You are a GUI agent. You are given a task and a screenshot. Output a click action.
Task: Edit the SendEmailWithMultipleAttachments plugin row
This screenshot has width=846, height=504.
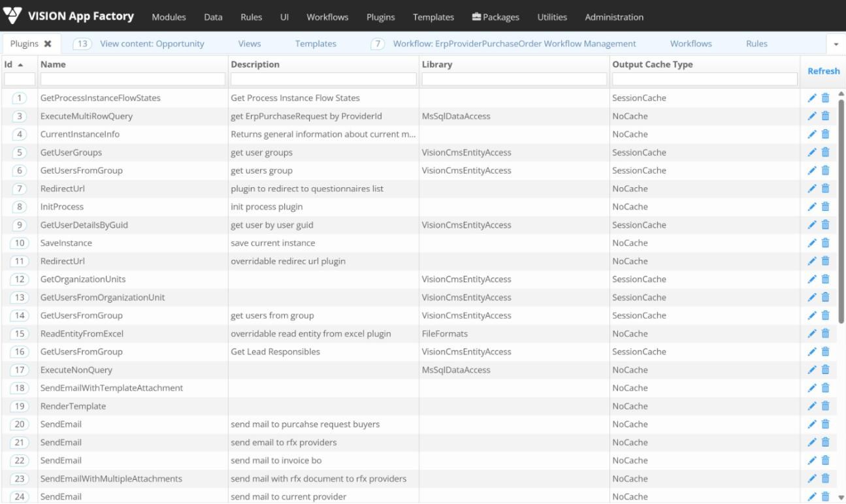812,479
